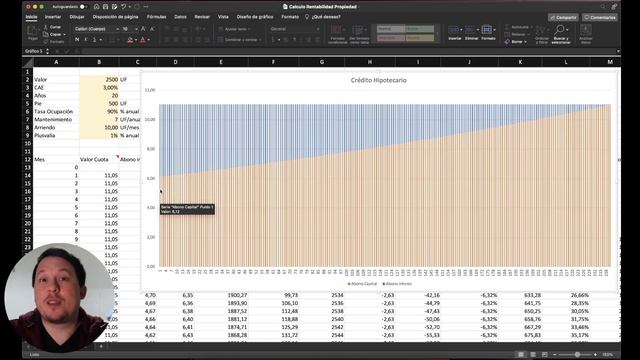
Task: Open the Diseño de gráfico tab
Action: (255, 17)
